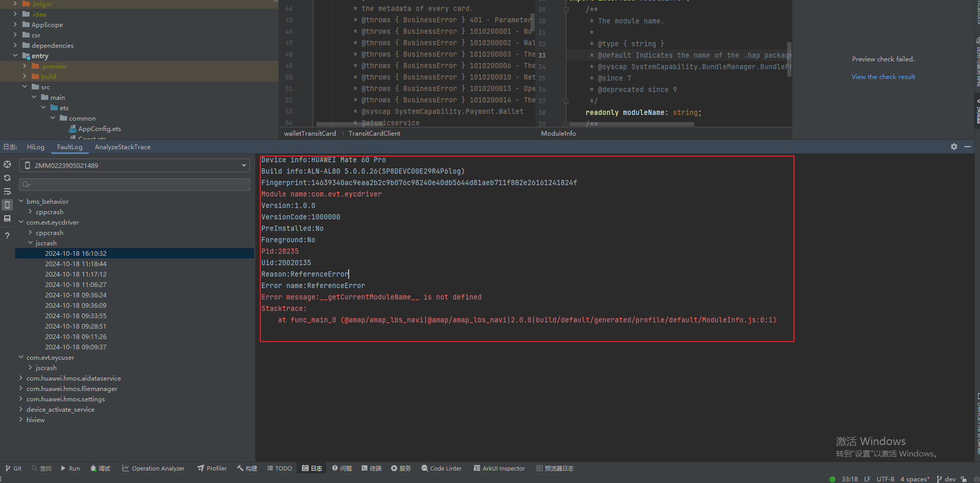Switch to the HiLog tab

pyautogui.click(x=36, y=147)
